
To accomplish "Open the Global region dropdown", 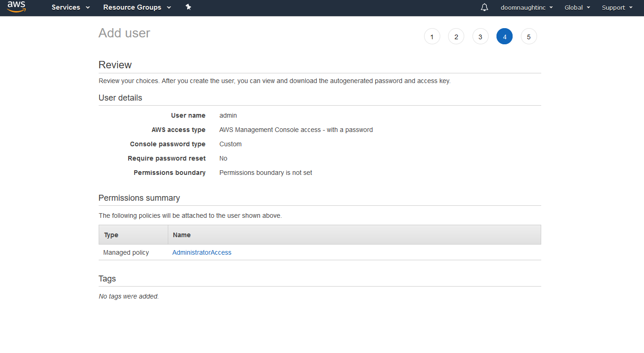I will (x=577, y=7).
